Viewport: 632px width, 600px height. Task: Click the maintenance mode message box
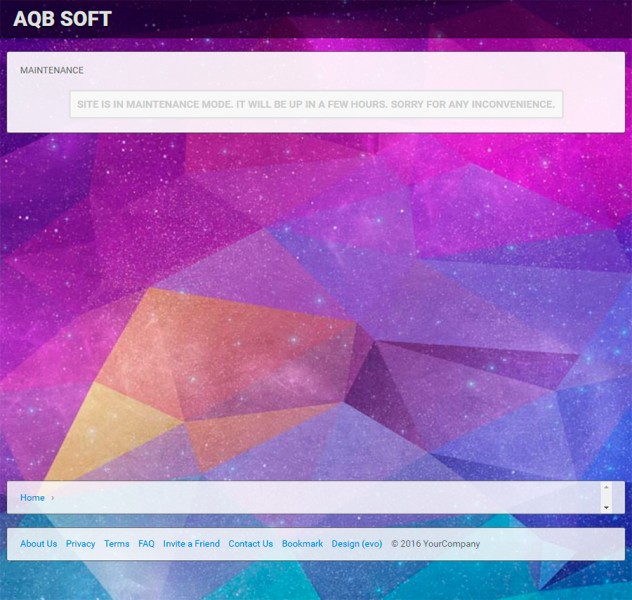click(316, 104)
